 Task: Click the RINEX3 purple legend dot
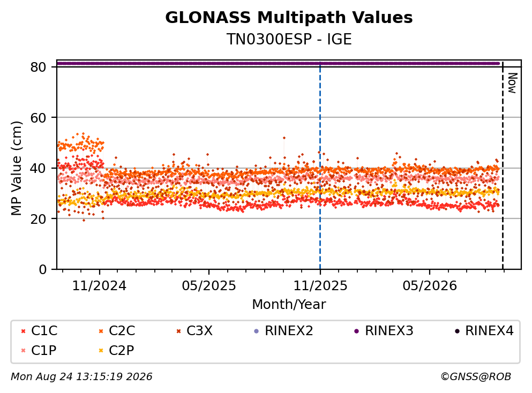click(x=357, y=331)
